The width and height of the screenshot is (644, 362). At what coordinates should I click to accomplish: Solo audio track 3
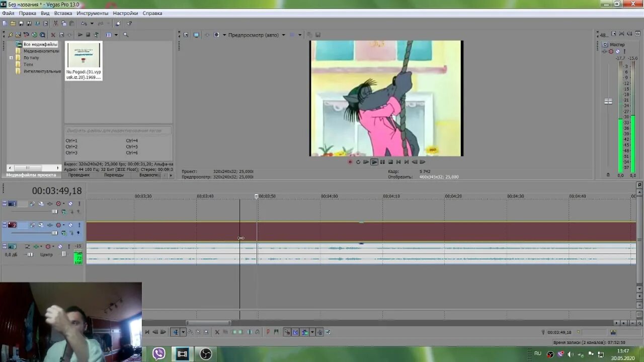[x=69, y=246]
